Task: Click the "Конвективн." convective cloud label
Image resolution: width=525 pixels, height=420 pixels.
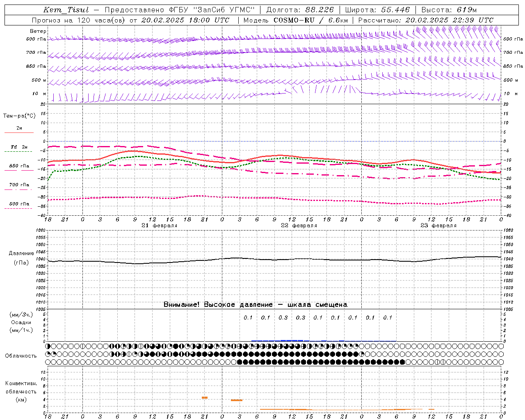Action: point(21,383)
